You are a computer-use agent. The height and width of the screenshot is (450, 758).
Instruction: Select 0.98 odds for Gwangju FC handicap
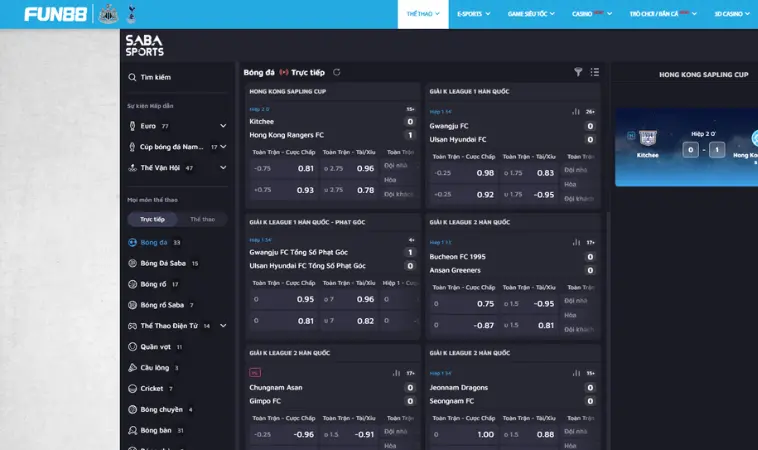[x=485, y=173]
